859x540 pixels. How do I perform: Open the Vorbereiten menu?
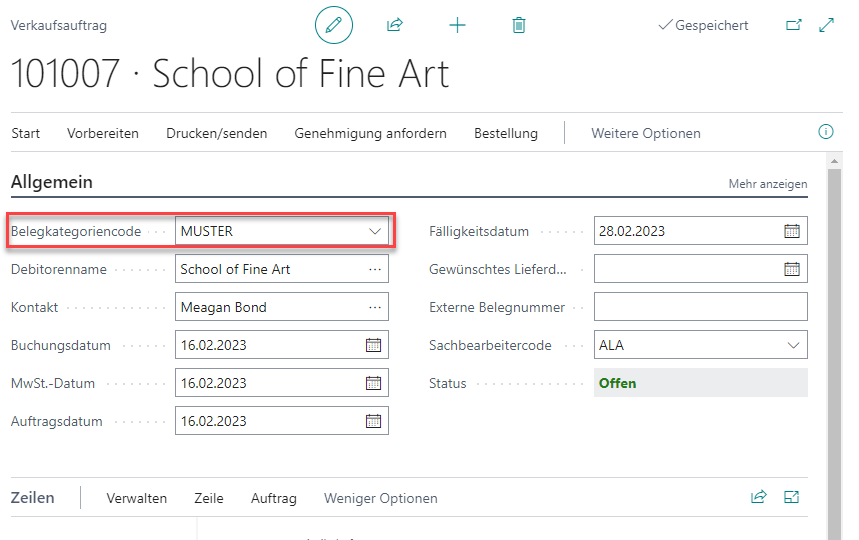(103, 133)
